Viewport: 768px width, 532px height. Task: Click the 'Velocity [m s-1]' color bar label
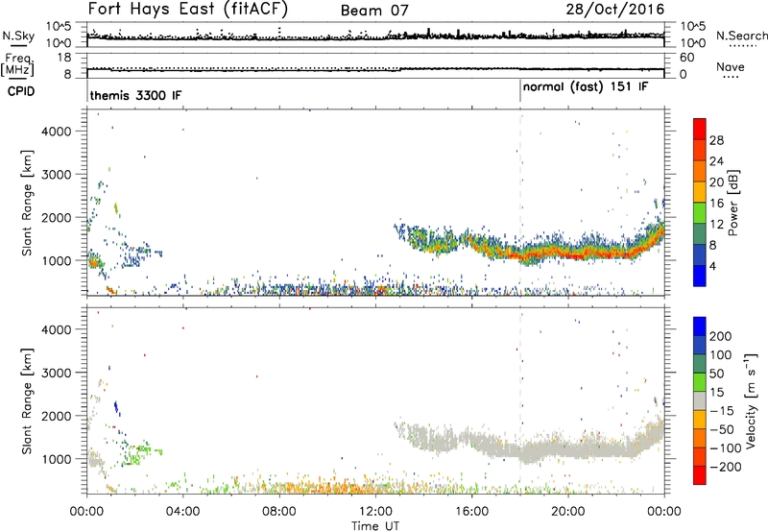pos(751,400)
